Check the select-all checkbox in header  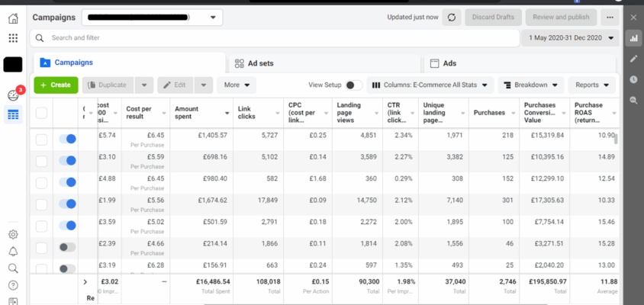(41, 113)
